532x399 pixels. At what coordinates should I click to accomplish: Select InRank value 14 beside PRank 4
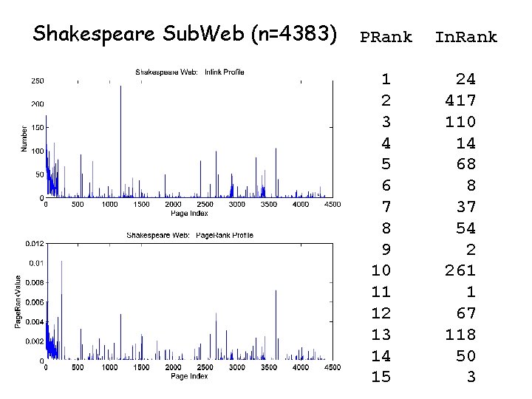tap(465, 143)
